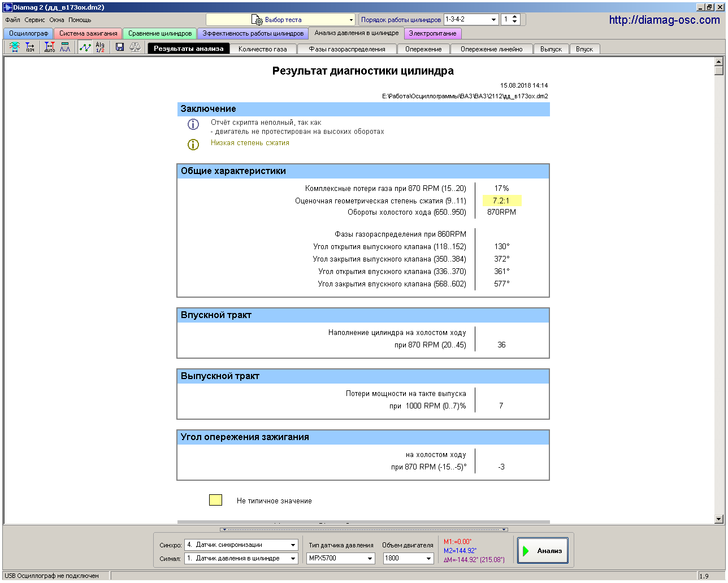Viewport: 728px width, 583px height.
Task: Open the Опережение линейно subtab
Action: tap(492, 49)
